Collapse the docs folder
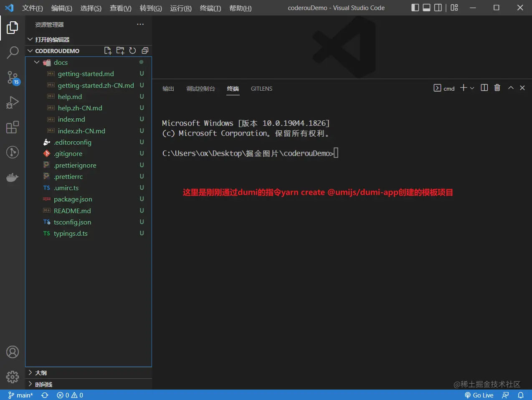This screenshot has width=532, height=400. tap(89, 62)
